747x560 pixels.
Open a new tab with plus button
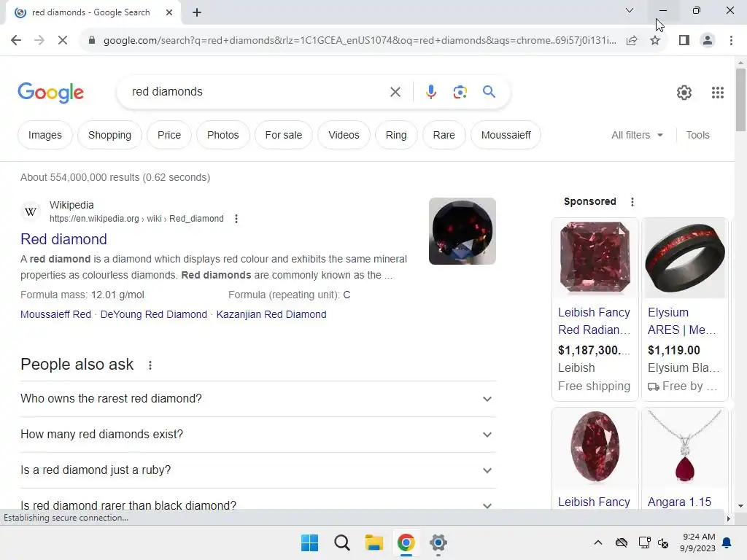[x=197, y=12]
